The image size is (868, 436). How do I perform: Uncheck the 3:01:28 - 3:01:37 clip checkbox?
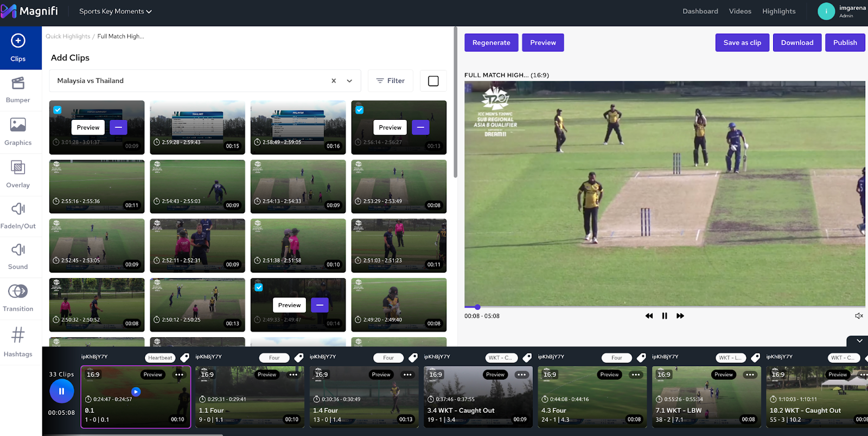58,110
